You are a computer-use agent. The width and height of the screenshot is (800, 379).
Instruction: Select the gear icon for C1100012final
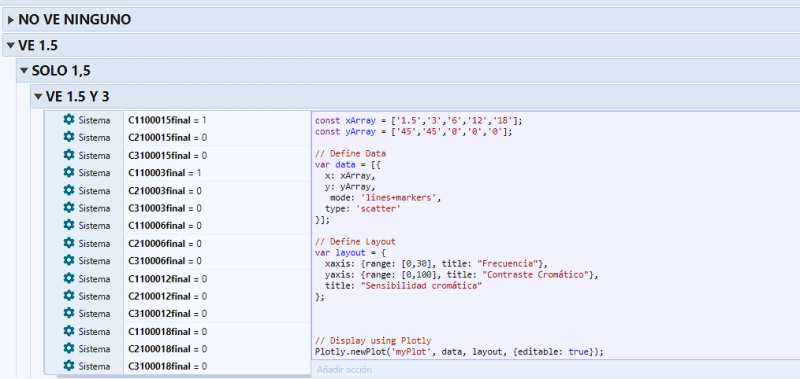click(x=69, y=279)
